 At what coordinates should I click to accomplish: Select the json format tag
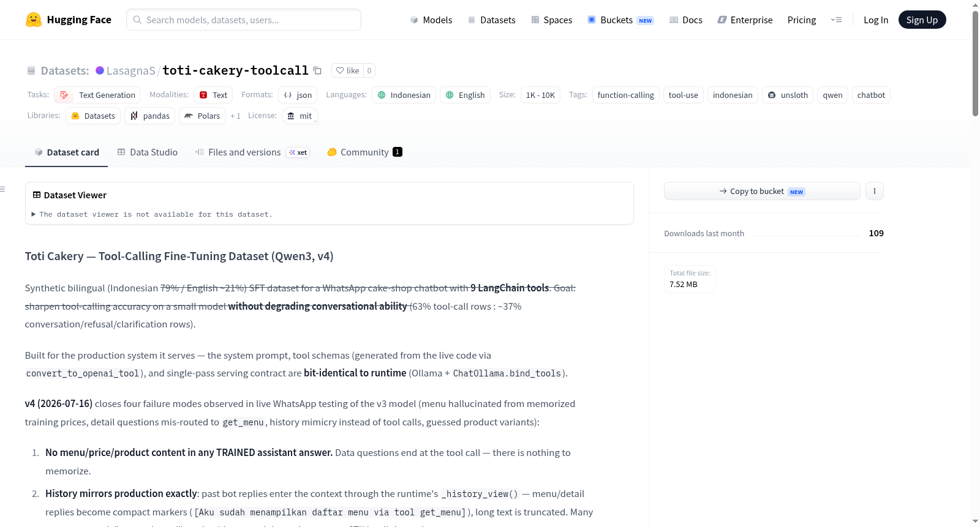pyautogui.click(x=298, y=95)
